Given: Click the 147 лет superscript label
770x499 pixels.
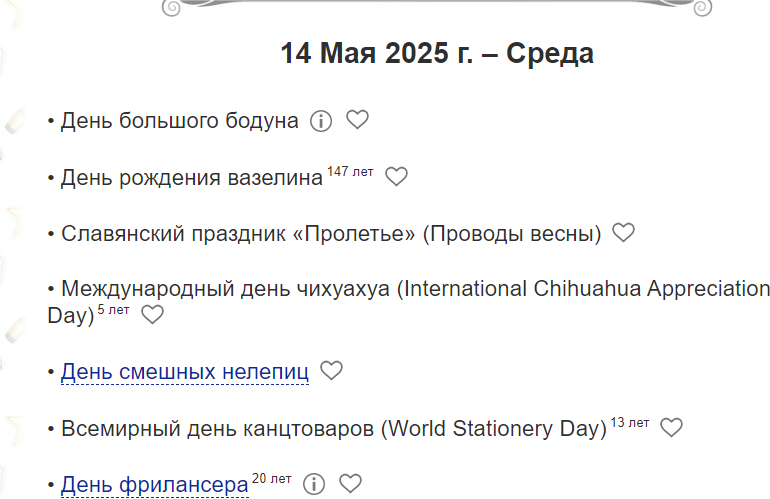Looking at the screenshot, I should pos(350,171).
